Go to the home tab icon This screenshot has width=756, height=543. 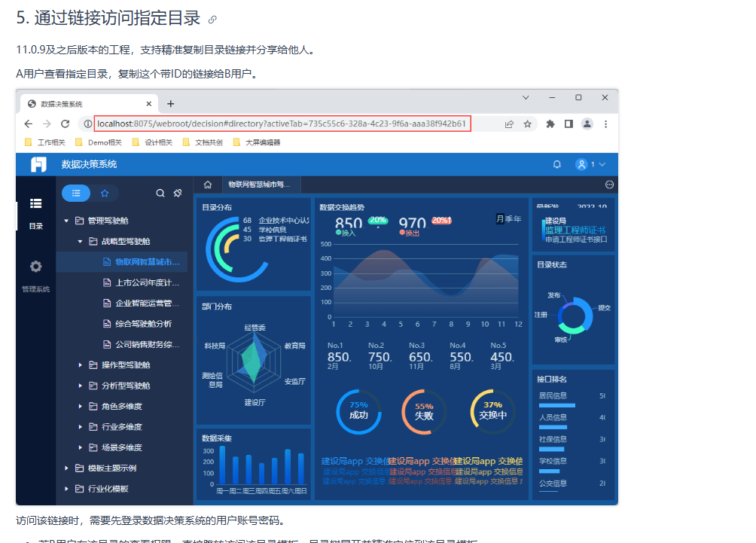point(208,185)
